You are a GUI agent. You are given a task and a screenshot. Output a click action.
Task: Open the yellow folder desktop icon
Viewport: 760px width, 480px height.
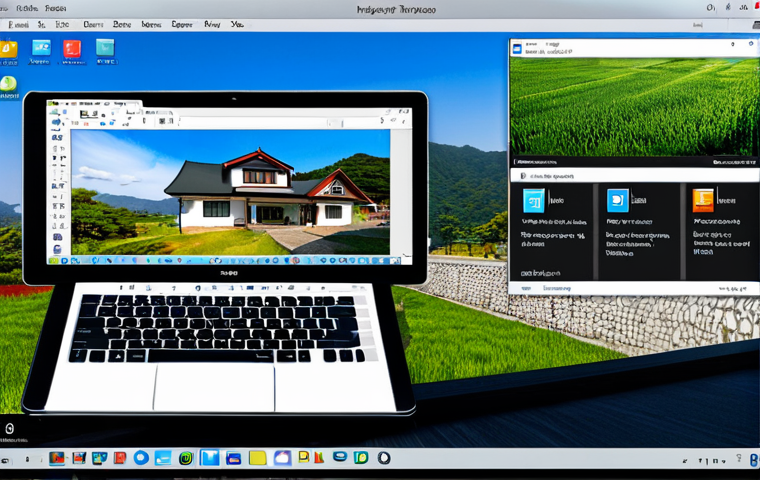[8, 49]
